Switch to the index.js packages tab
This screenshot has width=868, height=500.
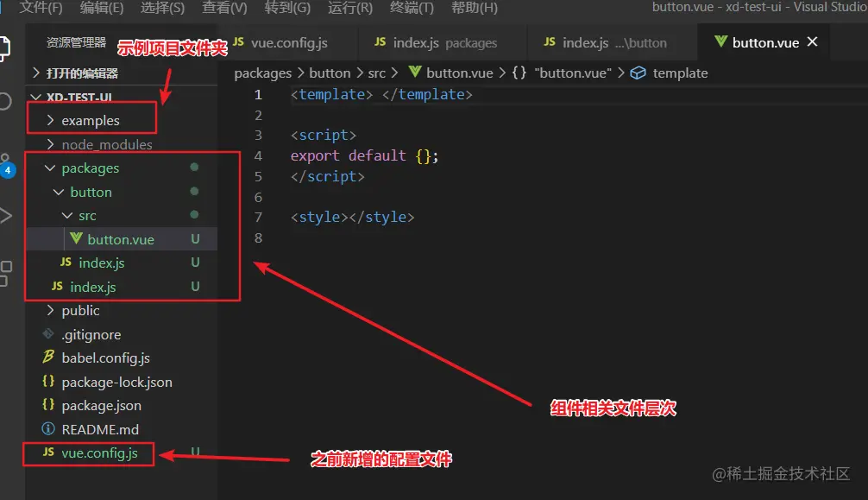[444, 42]
